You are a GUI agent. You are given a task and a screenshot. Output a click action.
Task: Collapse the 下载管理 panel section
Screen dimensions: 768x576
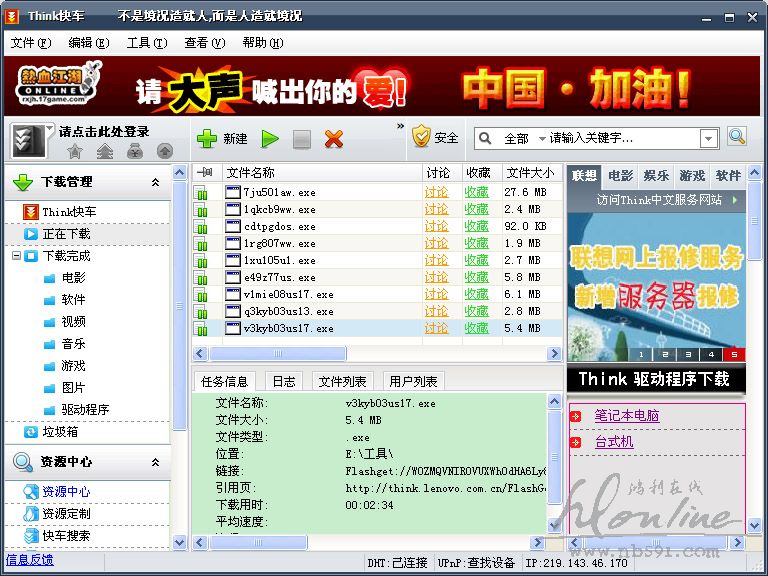155,182
